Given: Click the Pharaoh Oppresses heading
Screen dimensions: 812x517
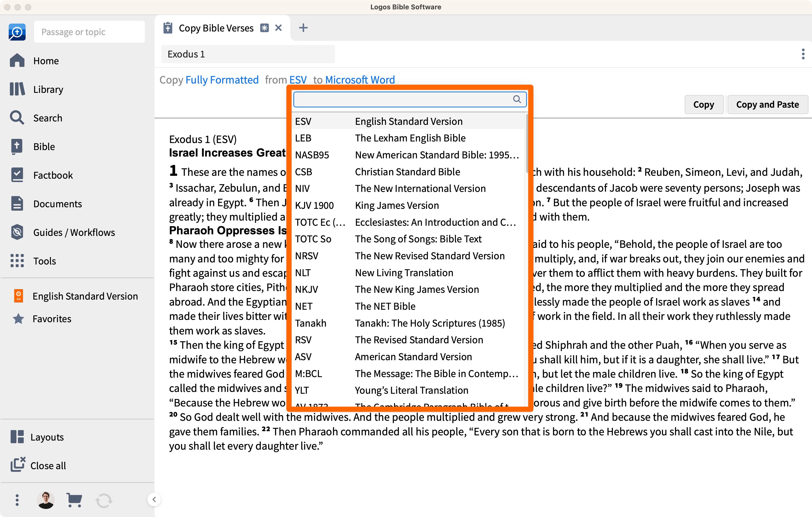Looking at the screenshot, I should click(228, 230).
